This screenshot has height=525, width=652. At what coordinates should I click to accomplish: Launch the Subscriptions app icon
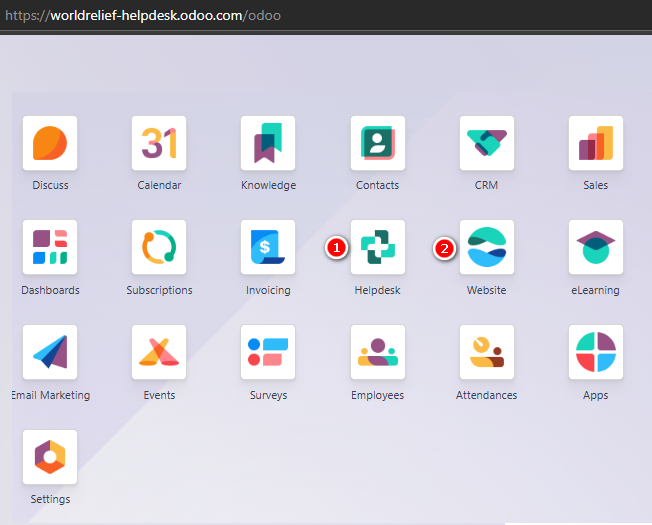[x=159, y=247]
